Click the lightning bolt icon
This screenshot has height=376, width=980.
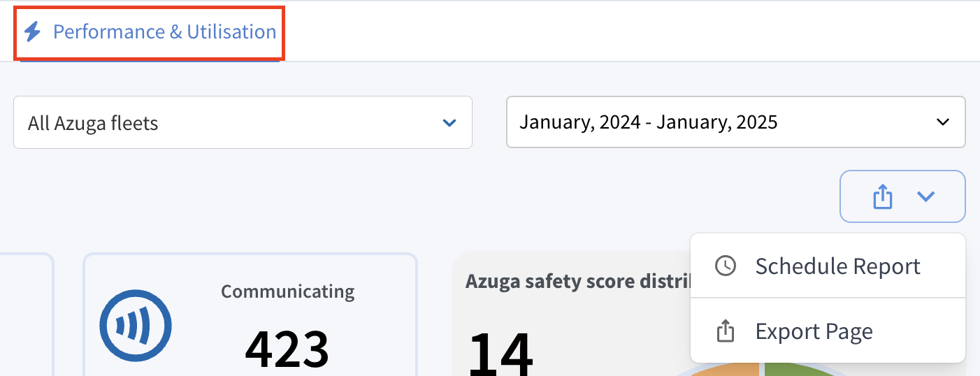tap(32, 32)
